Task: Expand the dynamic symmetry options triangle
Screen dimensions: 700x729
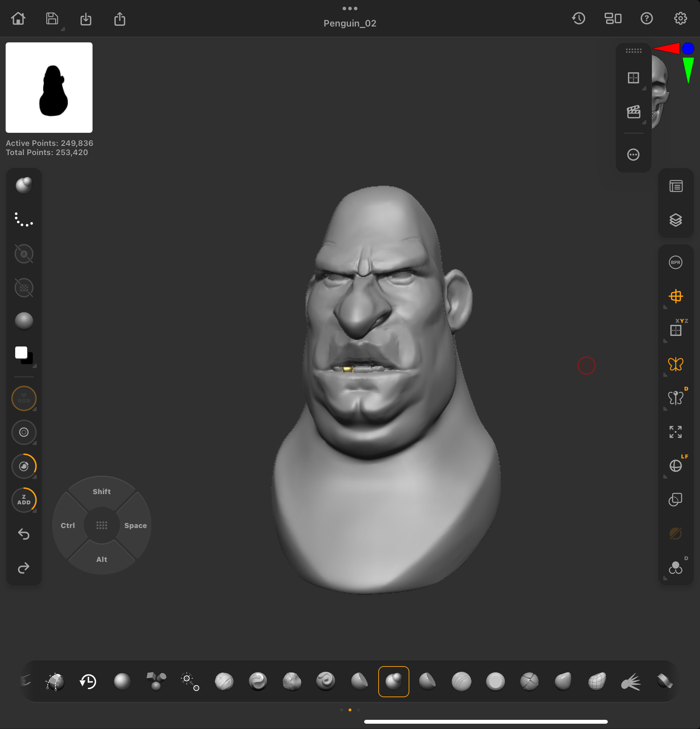Action: click(x=666, y=409)
